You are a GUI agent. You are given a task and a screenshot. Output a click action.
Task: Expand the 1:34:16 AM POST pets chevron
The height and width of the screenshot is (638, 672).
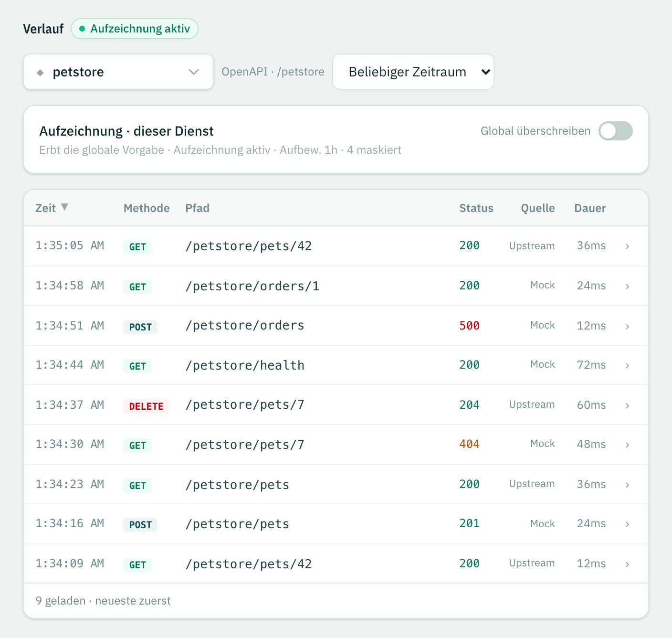[x=627, y=524]
